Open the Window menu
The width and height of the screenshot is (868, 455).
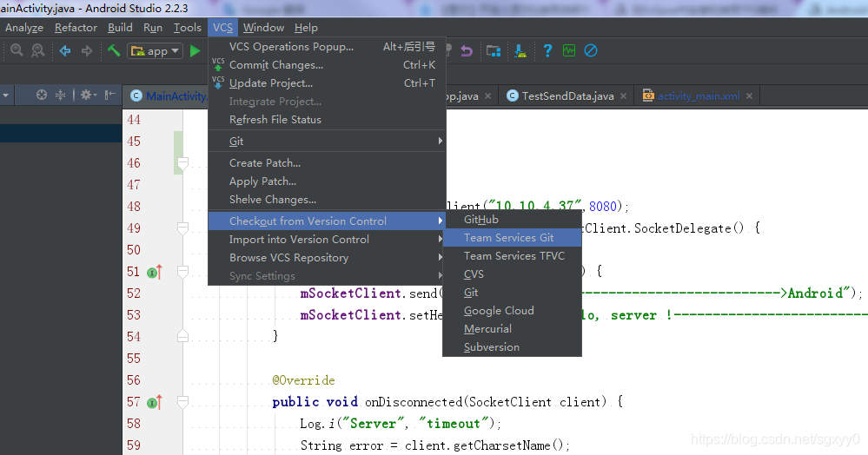click(x=263, y=28)
